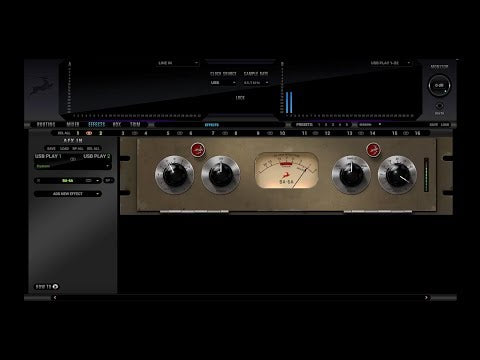Toggle link between USB PLAY 1 and 2
This screenshot has width=480, height=360.
coord(73,159)
